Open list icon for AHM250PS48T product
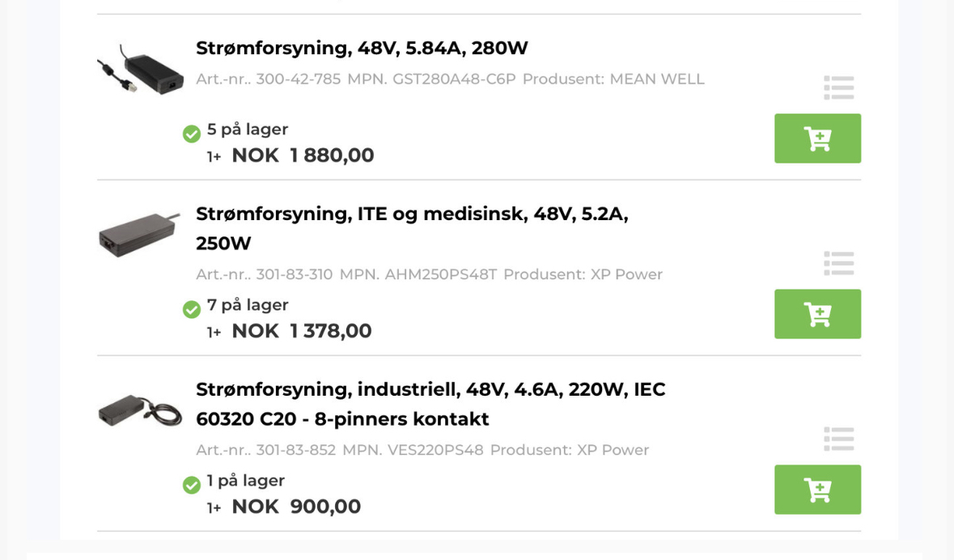 coord(838,263)
